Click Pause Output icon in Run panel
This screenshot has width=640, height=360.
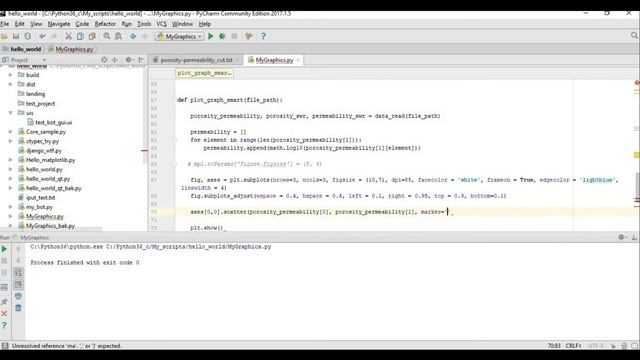[4, 273]
